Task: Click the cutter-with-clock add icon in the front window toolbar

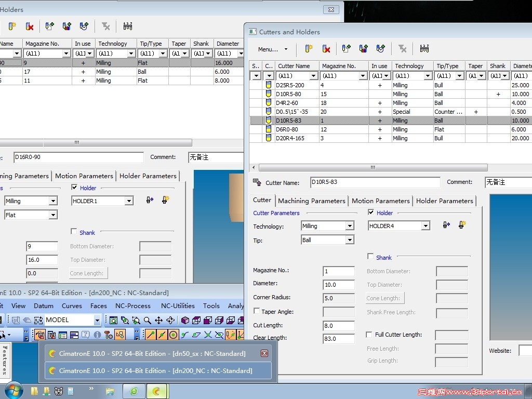Action: pos(381,49)
